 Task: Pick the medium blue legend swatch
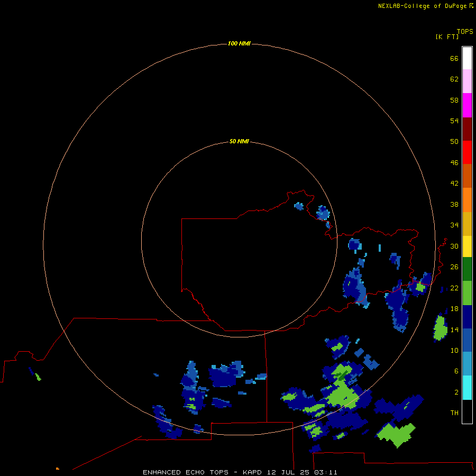pos(467,340)
